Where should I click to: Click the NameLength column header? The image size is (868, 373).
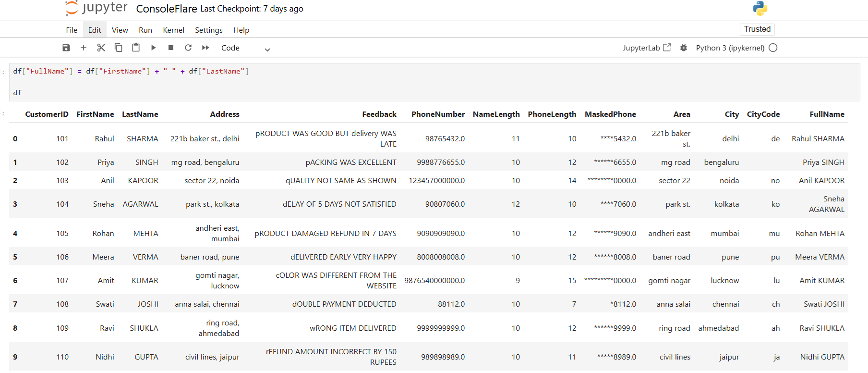click(496, 114)
